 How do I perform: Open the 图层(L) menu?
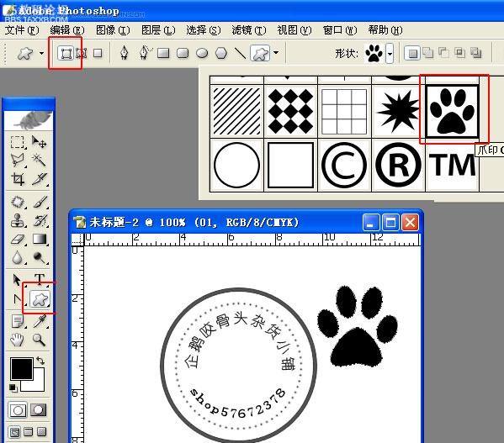(158, 30)
